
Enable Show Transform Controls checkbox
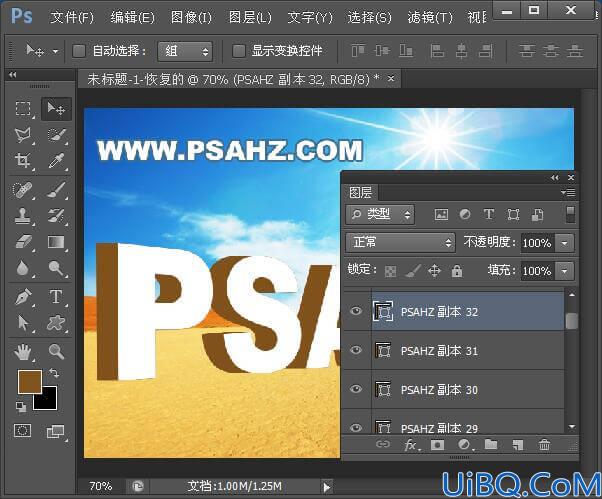238,51
